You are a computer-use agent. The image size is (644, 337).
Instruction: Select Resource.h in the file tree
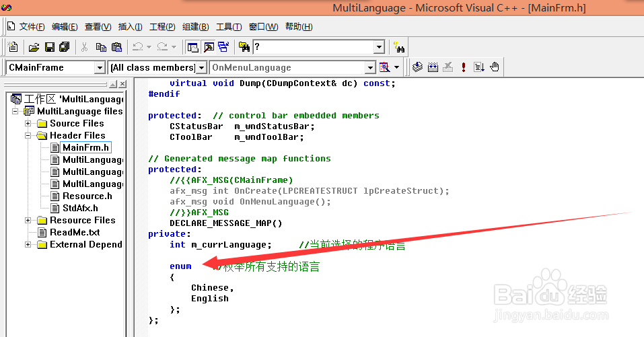87,196
